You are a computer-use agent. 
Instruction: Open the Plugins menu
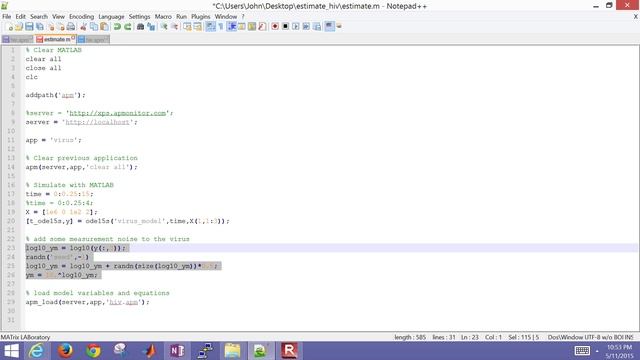tap(200, 17)
